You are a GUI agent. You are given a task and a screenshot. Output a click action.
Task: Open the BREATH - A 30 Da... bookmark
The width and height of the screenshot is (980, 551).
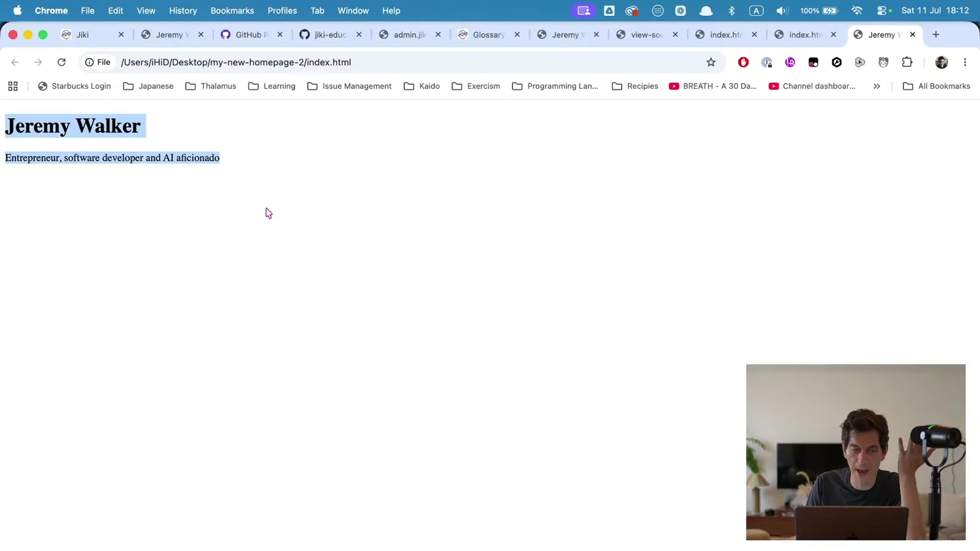[713, 86]
